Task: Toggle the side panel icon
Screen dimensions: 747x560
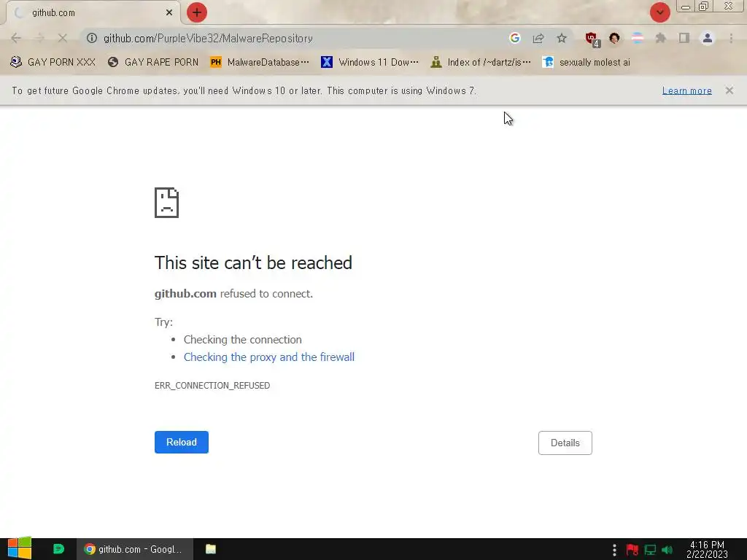Action: pyautogui.click(x=684, y=38)
